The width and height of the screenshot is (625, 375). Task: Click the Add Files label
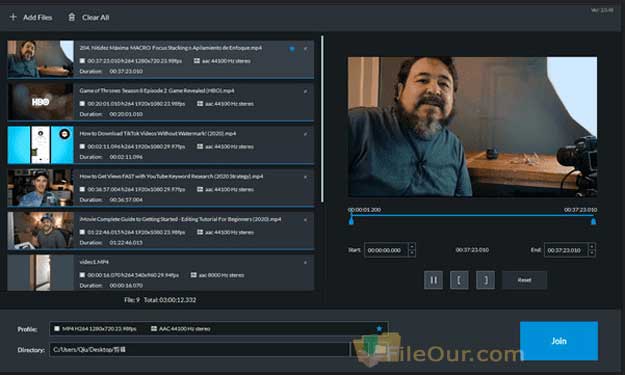tap(37, 18)
